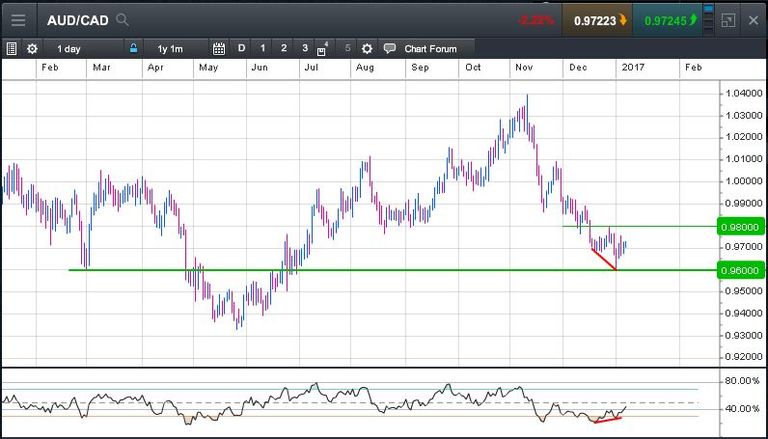Switch to saved layout 2
Viewport: 768px width, 439px height.
pos(284,48)
